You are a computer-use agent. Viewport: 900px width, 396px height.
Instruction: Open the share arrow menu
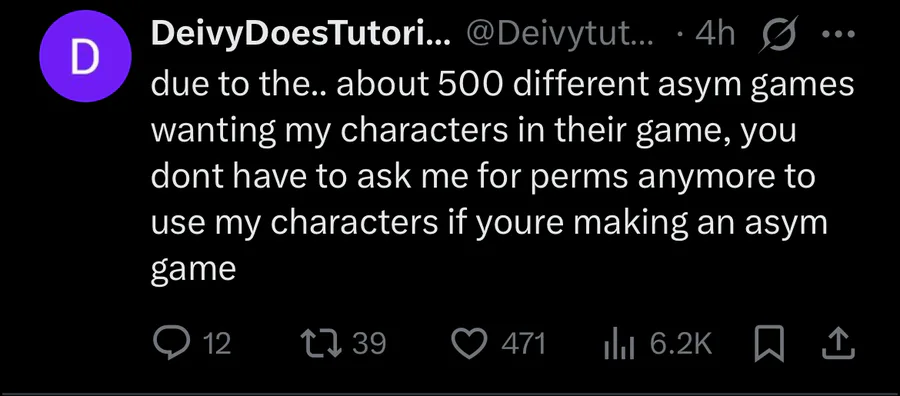click(x=841, y=344)
